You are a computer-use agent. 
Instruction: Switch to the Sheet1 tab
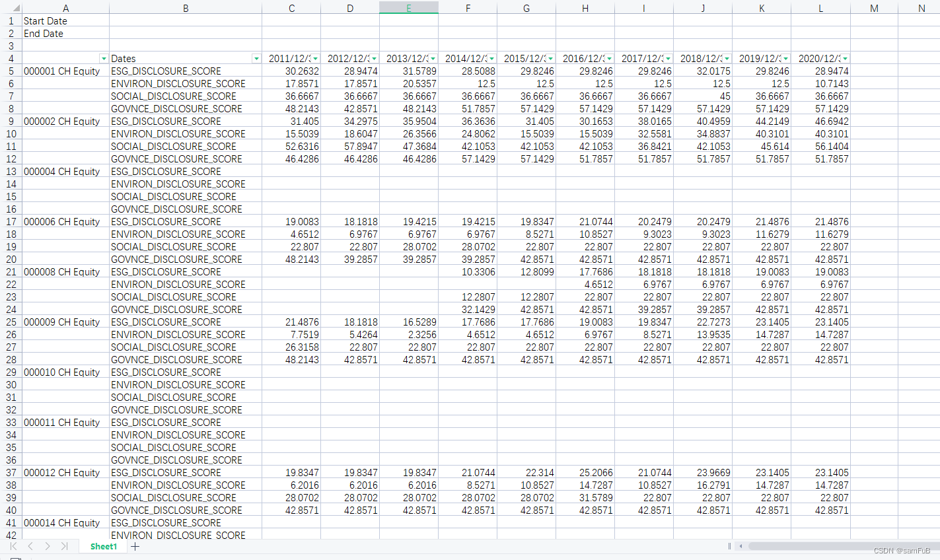pyautogui.click(x=104, y=546)
